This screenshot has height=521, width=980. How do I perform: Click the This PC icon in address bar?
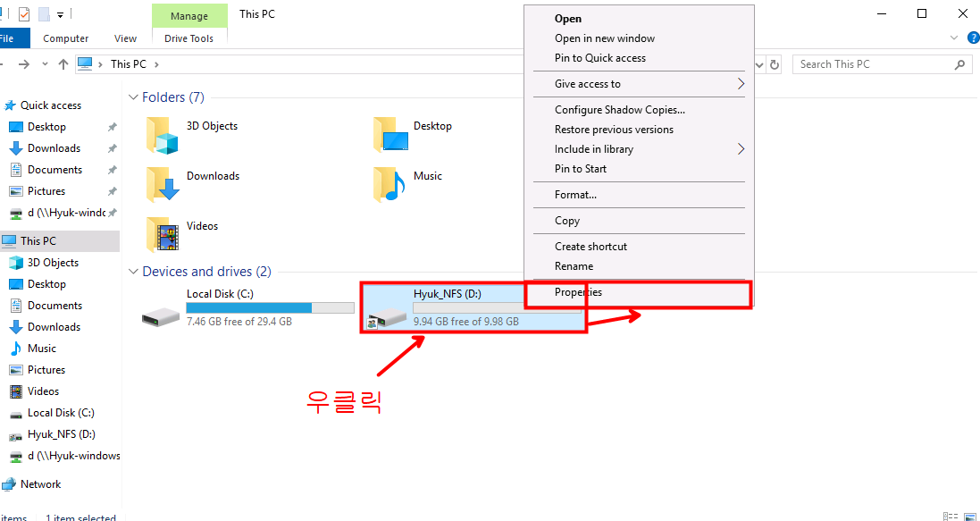(x=84, y=63)
